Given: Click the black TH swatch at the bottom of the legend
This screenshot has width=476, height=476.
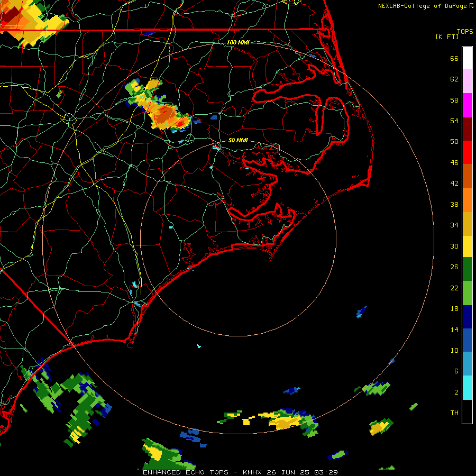Looking at the screenshot, I should point(467,411).
